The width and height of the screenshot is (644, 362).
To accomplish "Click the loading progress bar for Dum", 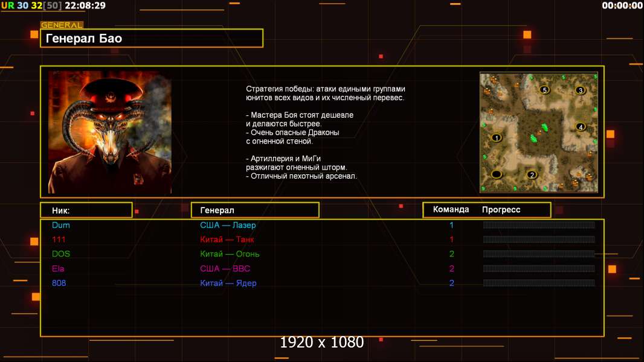I will click(539, 224).
